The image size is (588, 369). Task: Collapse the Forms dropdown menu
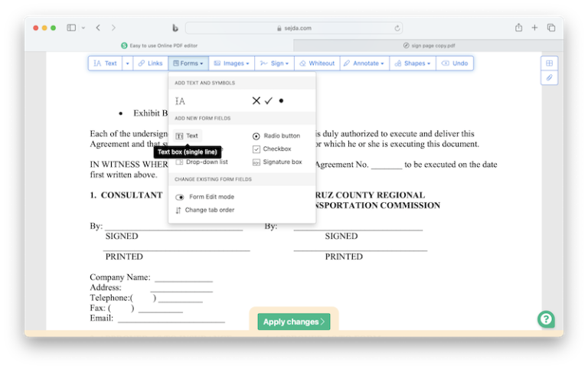click(188, 64)
